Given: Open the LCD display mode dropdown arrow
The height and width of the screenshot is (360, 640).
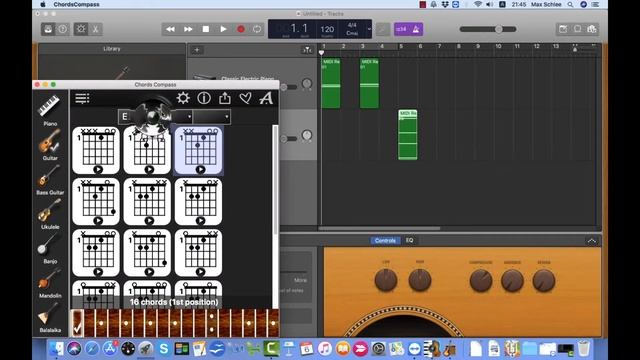Looking at the screenshot, I should point(369,29).
